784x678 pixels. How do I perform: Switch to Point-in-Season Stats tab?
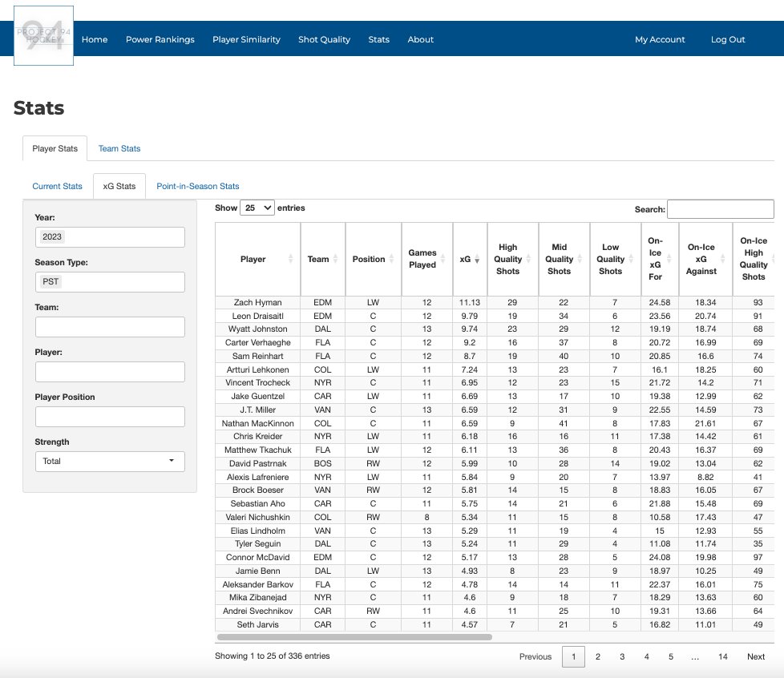point(197,186)
